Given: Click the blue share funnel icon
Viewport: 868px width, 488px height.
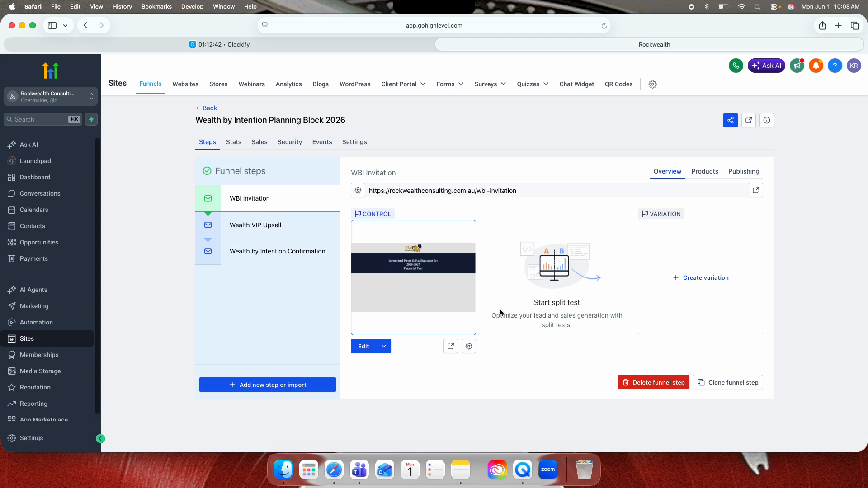Looking at the screenshot, I should pos(731,120).
